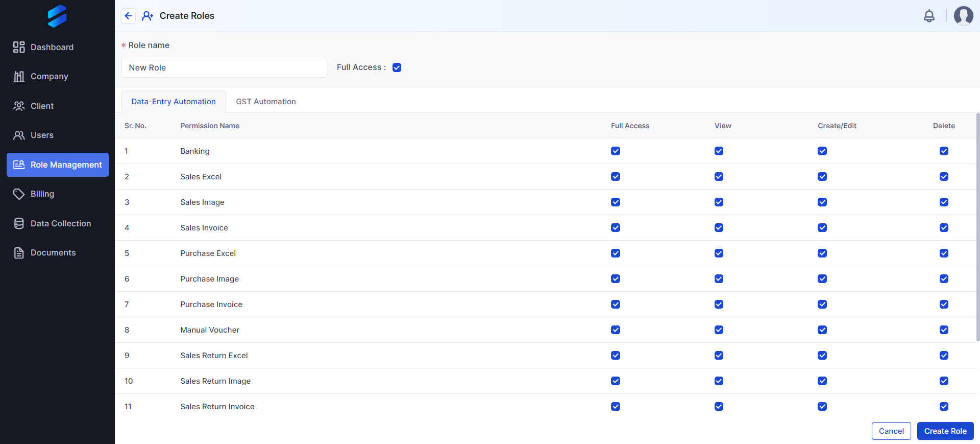
Task: Open the Users page
Action: 58,135
